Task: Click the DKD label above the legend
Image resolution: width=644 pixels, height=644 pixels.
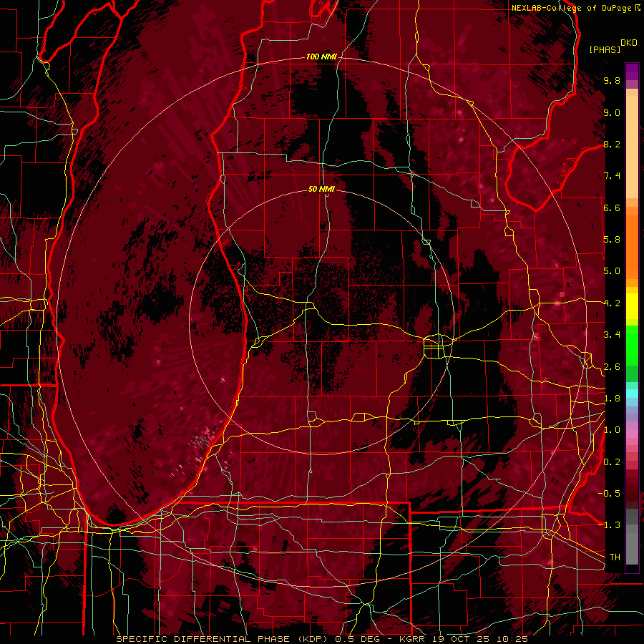Action: (x=629, y=43)
